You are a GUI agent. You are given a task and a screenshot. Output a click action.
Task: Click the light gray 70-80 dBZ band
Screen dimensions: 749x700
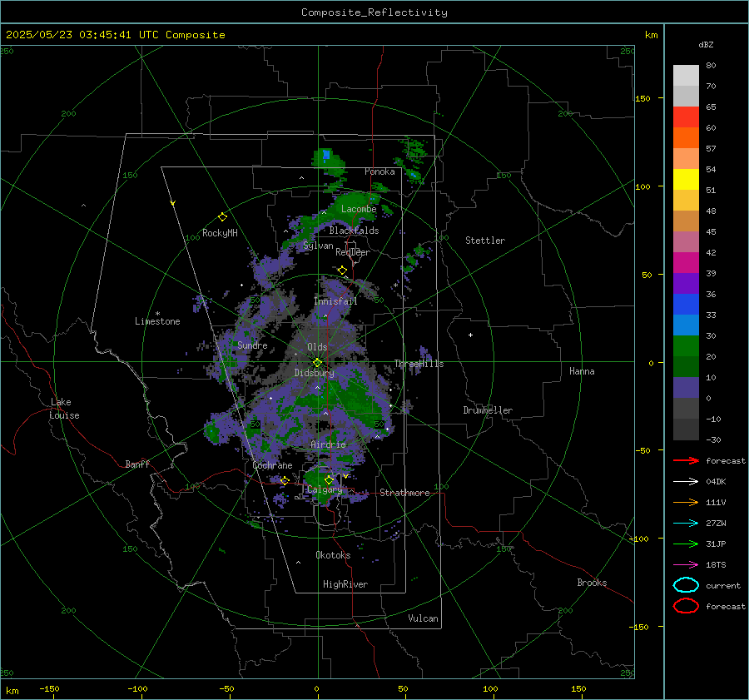point(686,76)
